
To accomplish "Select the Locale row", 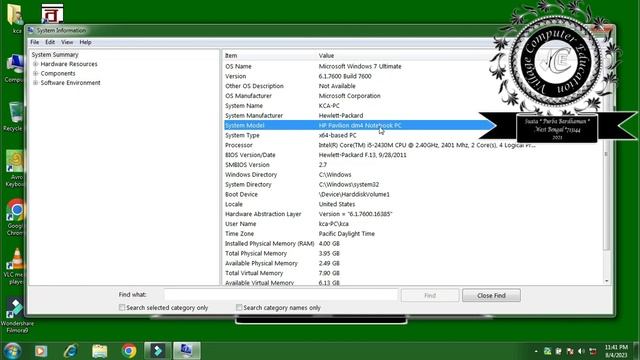I will pyautogui.click(x=413, y=204).
